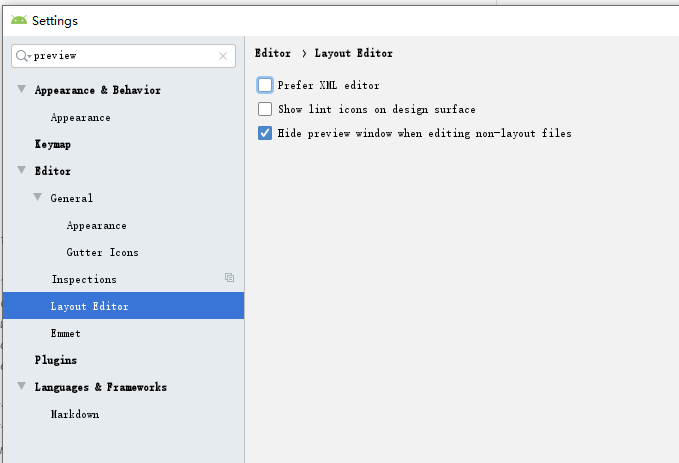Select the Editor category label
679x463 pixels.
coord(53,171)
